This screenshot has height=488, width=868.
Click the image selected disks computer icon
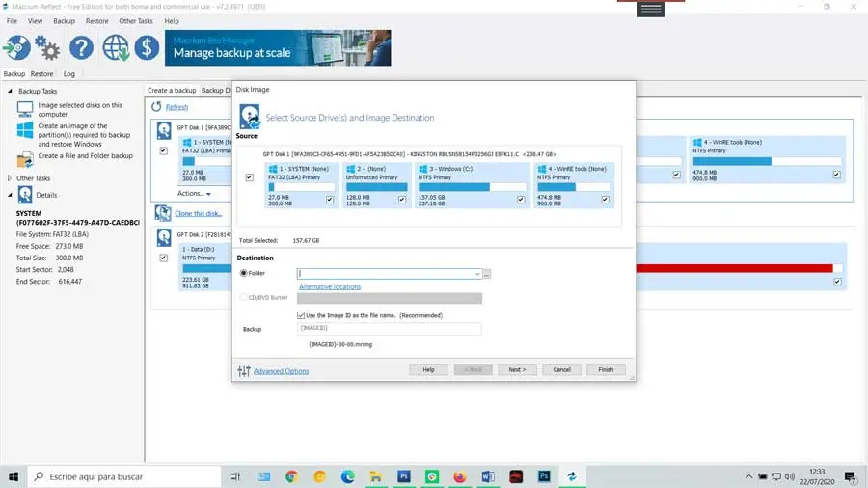coord(25,109)
